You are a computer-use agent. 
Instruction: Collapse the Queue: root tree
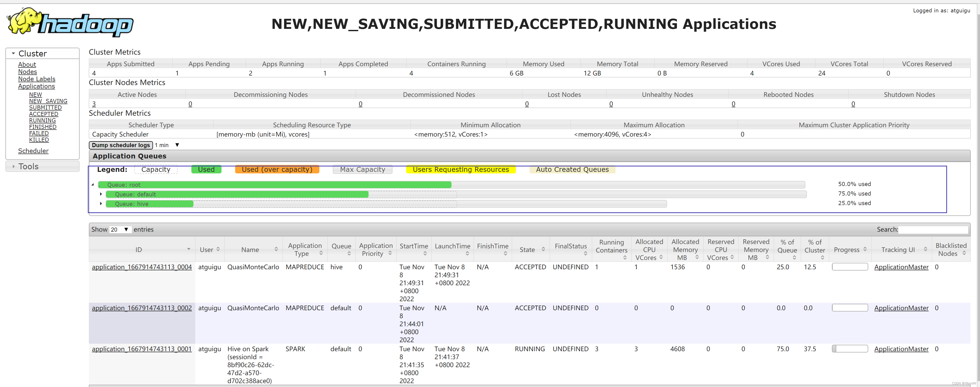[93, 184]
